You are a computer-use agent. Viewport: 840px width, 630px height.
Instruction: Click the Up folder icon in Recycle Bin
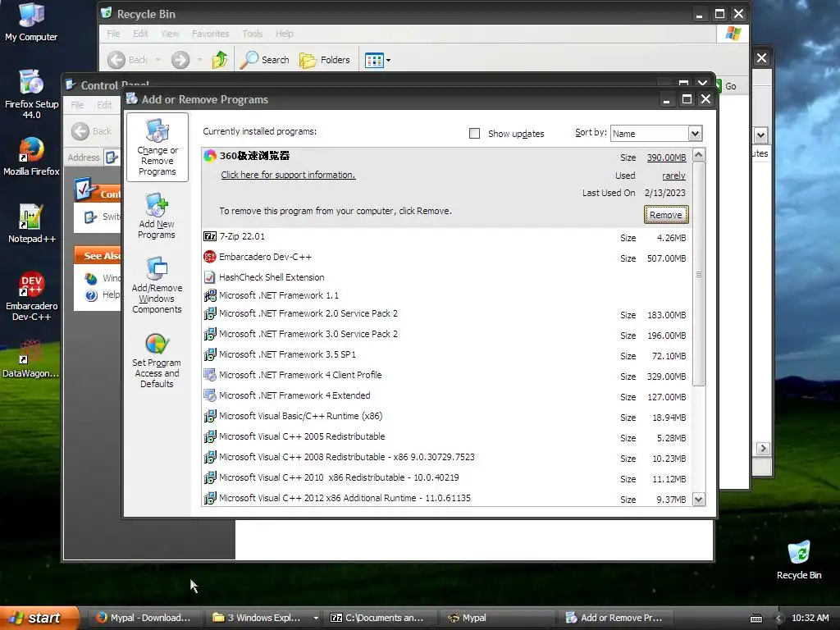[x=220, y=60]
